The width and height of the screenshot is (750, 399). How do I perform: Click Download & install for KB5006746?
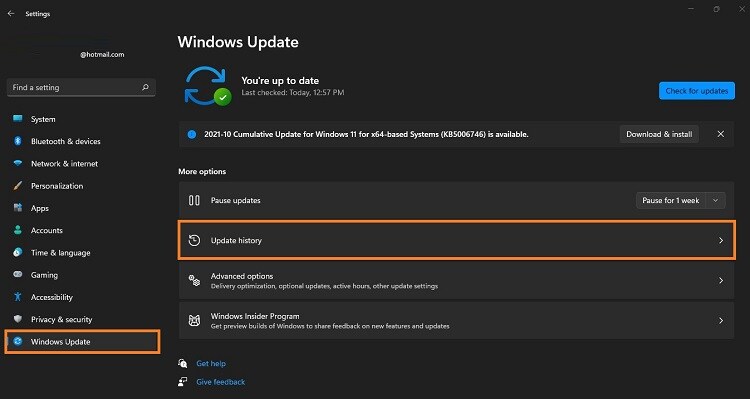(x=659, y=134)
